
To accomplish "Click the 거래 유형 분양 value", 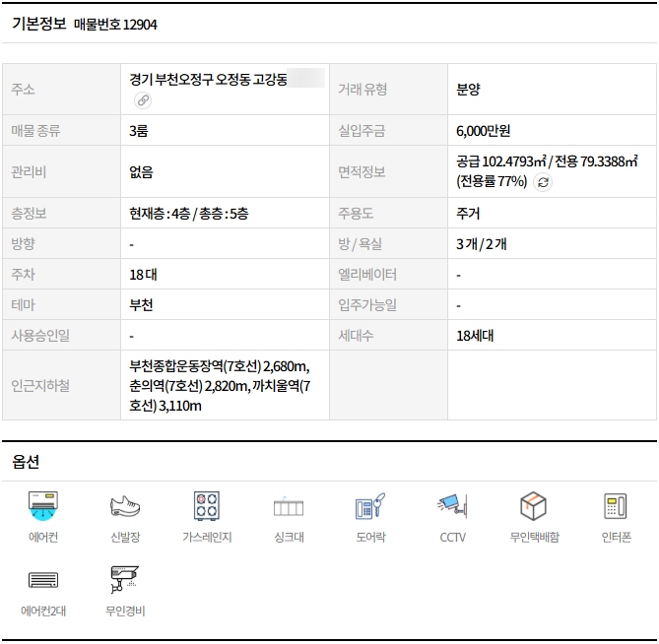I will (468, 90).
